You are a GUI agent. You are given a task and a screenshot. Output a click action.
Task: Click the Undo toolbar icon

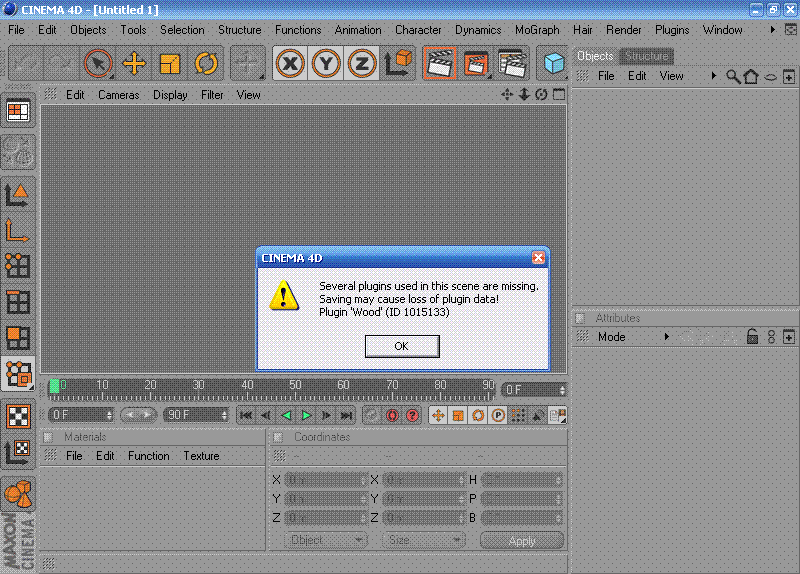tap(24, 64)
